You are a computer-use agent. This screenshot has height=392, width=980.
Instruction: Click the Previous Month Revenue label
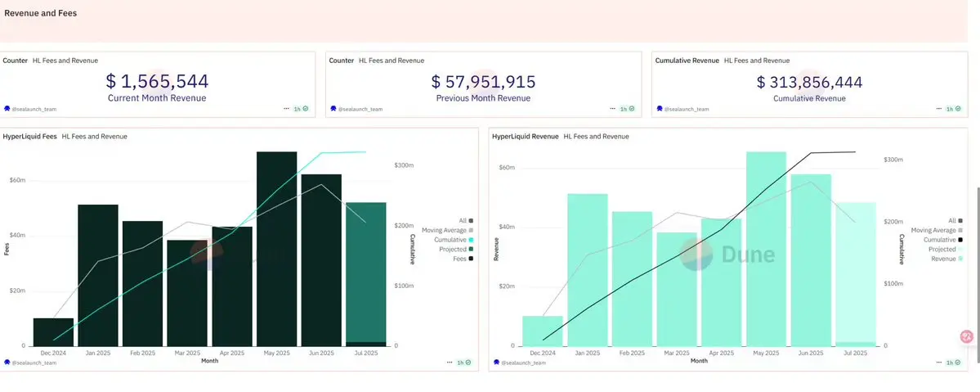[x=483, y=97]
